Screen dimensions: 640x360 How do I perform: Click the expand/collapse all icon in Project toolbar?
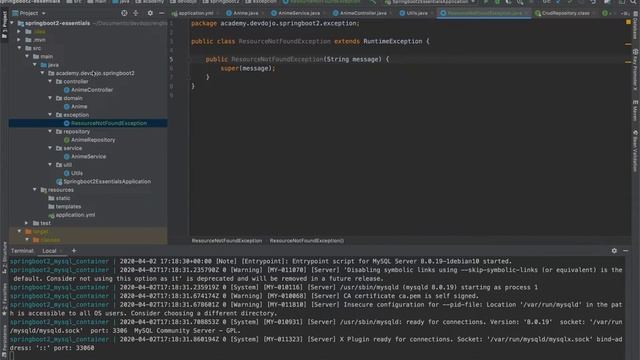click(136, 13)
